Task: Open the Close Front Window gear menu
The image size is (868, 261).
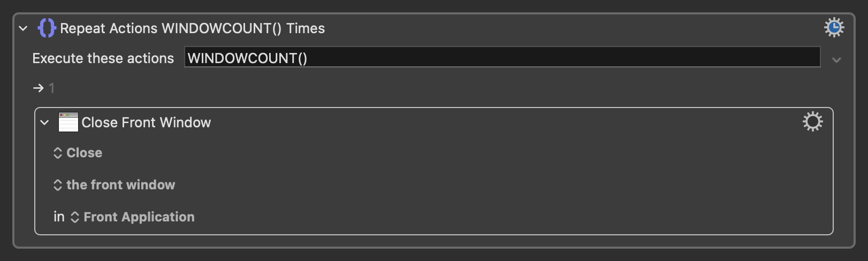Action: tap(812, 122)
